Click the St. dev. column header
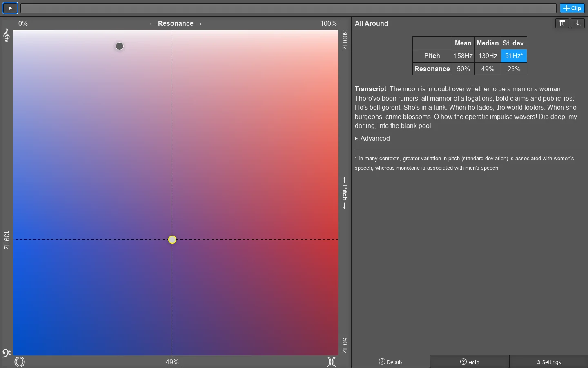The width and height of the screenshot is (588, 368). (514, 43)
